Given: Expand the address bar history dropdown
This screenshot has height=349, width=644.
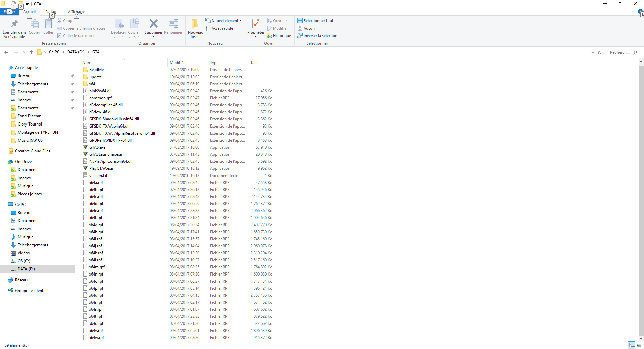Looking at the screenshot, I should (x=593, y=52).
